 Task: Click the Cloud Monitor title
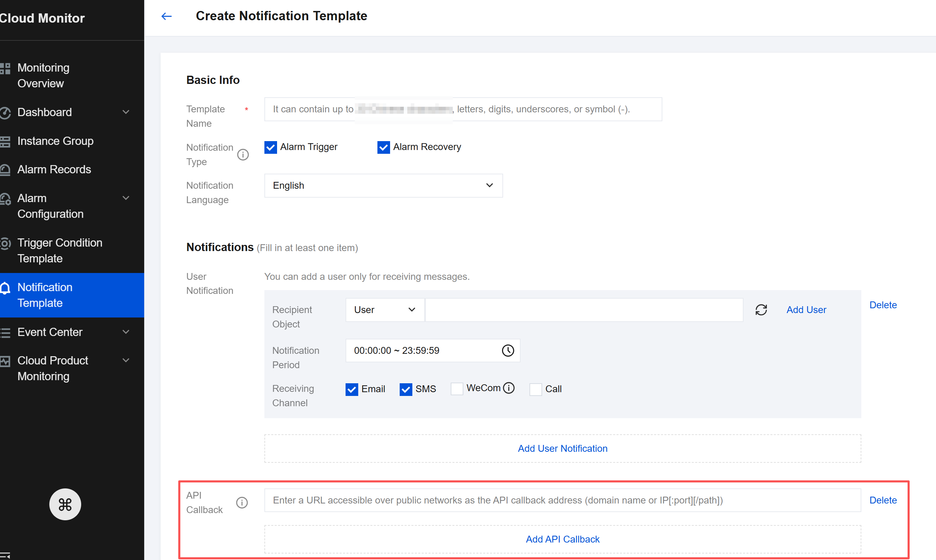click(x=42, y=18)
